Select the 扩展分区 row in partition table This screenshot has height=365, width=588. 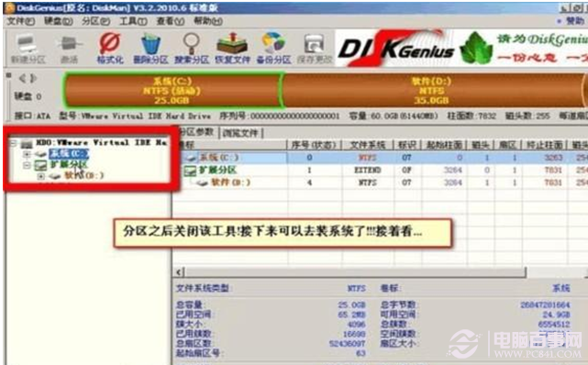click(379, 171)
